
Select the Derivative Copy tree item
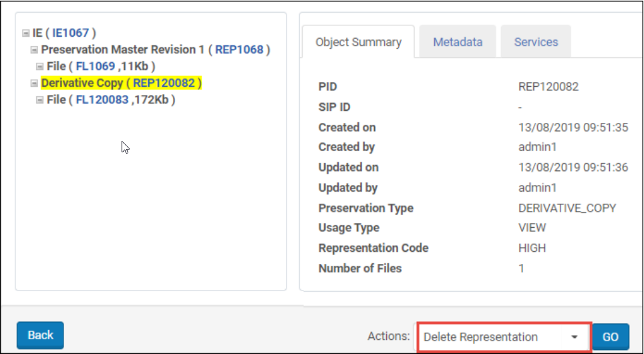[x=82, y=83]
